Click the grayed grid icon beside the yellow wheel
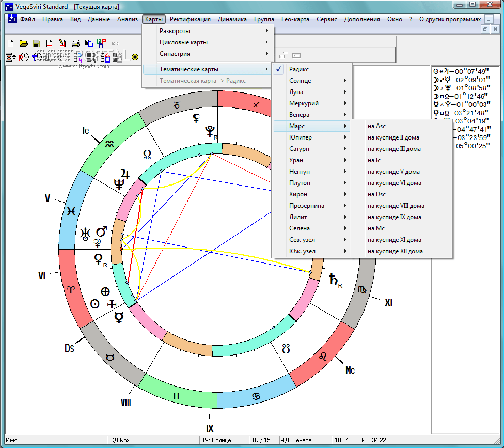 point(118,57)
